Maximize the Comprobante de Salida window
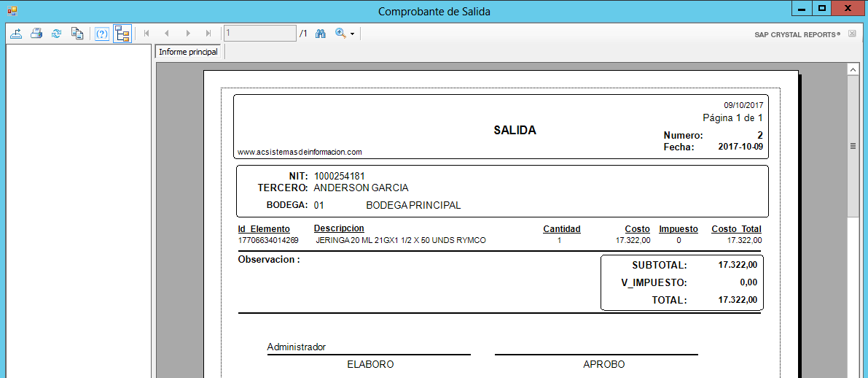Screen dimensions: 868x378 (822, 8)
